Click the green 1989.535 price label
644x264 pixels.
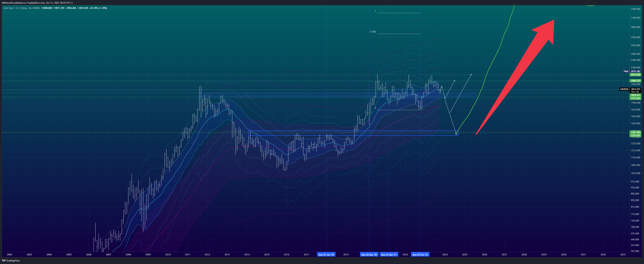(x=635, y=81)
